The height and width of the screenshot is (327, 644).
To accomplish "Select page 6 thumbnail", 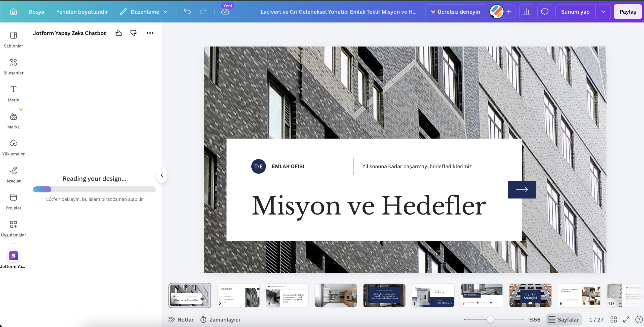I will [433, 296].
